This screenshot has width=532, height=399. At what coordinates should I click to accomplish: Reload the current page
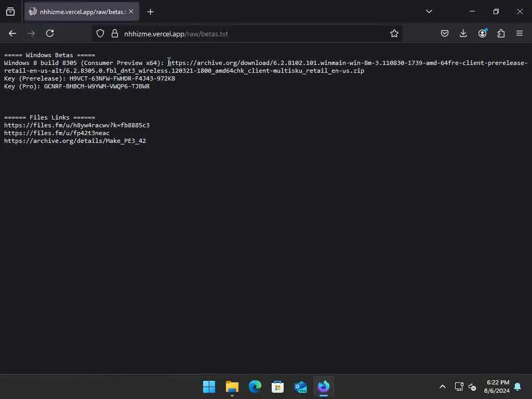[50, 33]
